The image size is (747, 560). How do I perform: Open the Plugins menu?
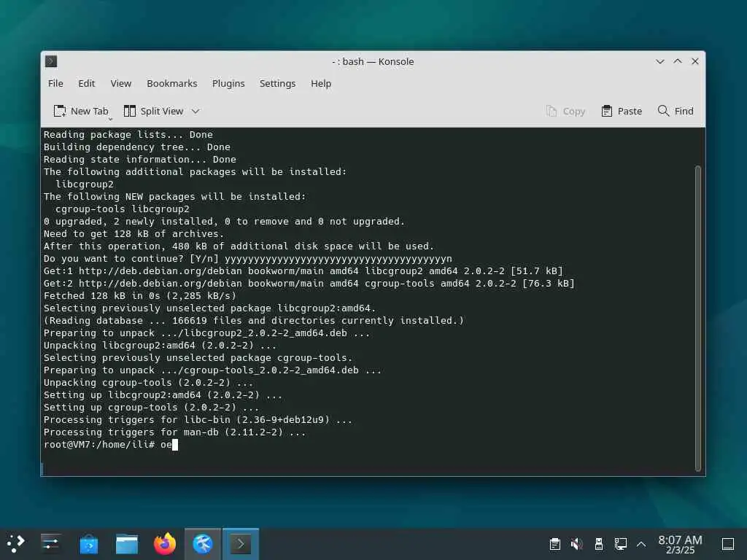(x=228, y=83)
